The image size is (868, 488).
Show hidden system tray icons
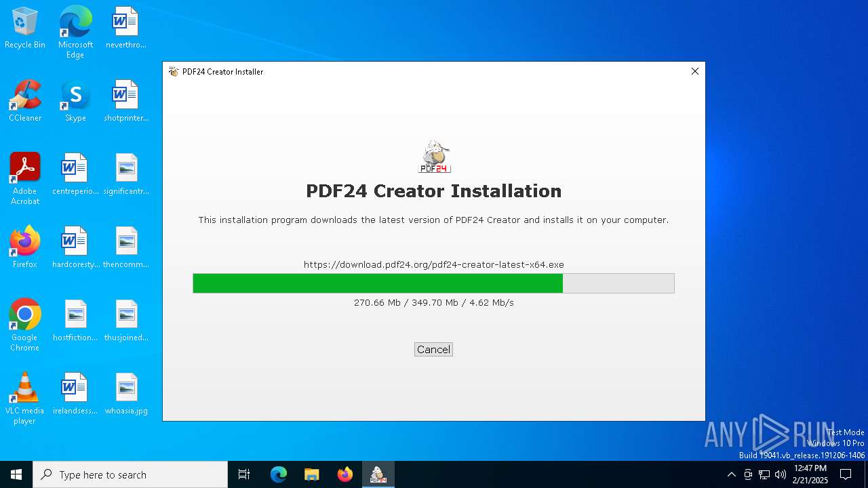tap(731, 474)
